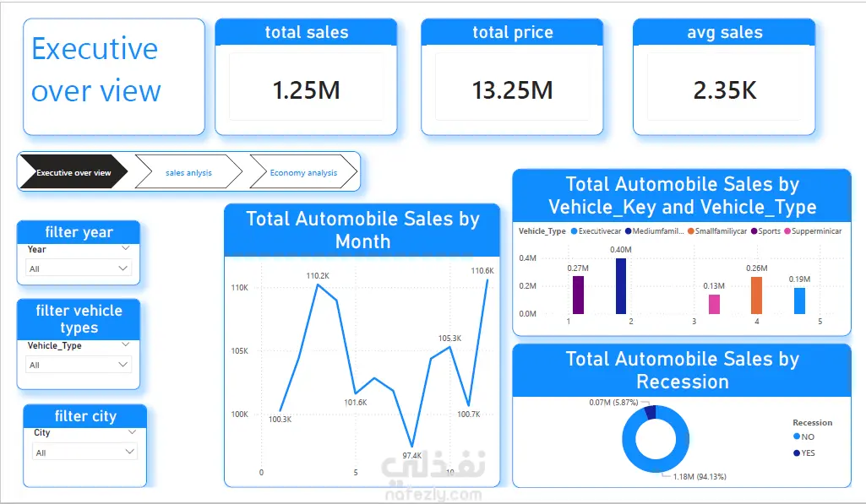Image resolution: width=866 pixels, height=504 pixels.
Task: Go to the Economy analysis page
Action: [303, 172]
